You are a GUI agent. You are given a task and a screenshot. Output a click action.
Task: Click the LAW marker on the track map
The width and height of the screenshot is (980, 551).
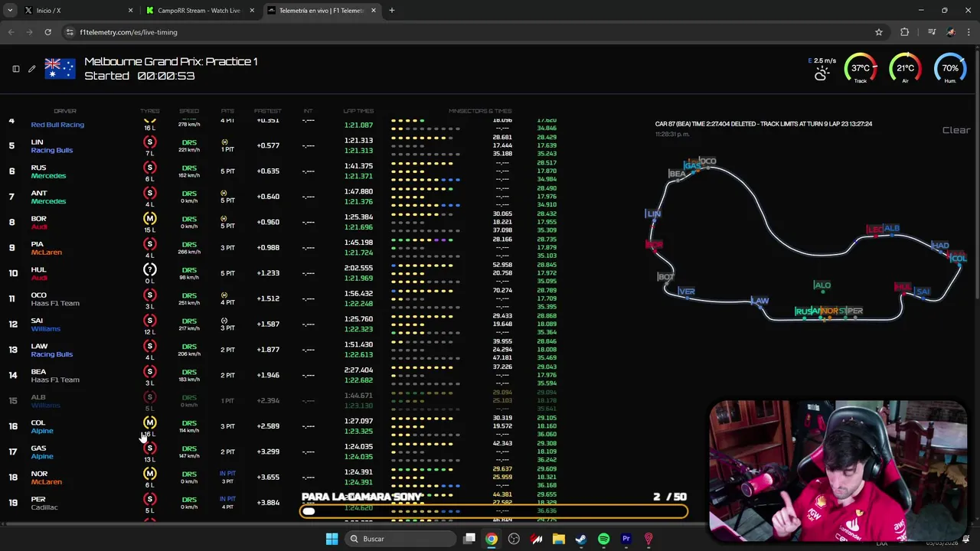(759, 301)
